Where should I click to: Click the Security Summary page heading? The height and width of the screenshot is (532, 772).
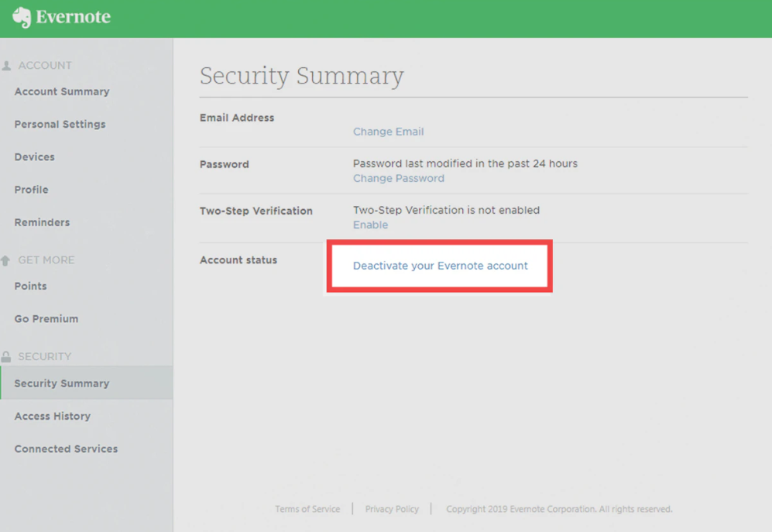coord(302,76)
